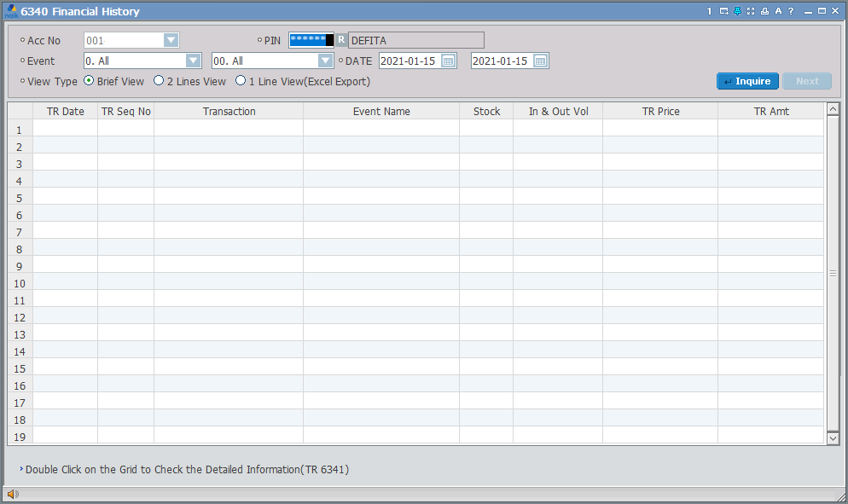Click the new window icon in title bar

click(723, 11)
